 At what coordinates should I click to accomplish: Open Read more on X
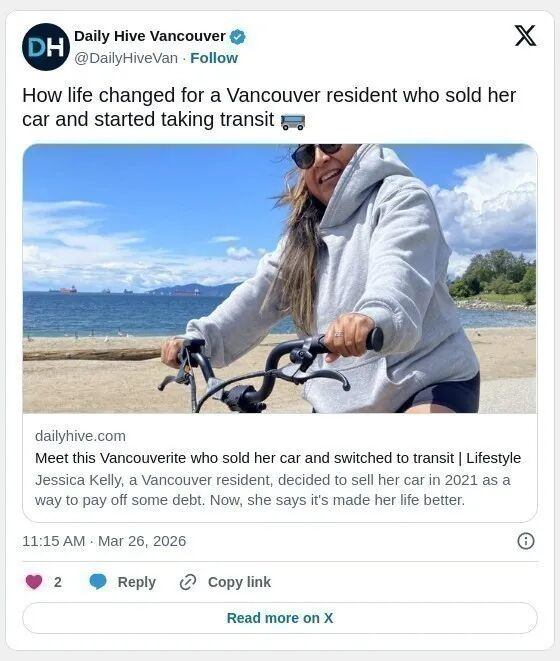280,618
